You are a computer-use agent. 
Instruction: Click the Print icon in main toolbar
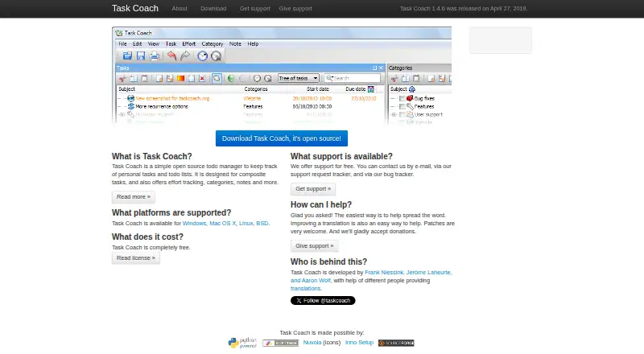155,56
